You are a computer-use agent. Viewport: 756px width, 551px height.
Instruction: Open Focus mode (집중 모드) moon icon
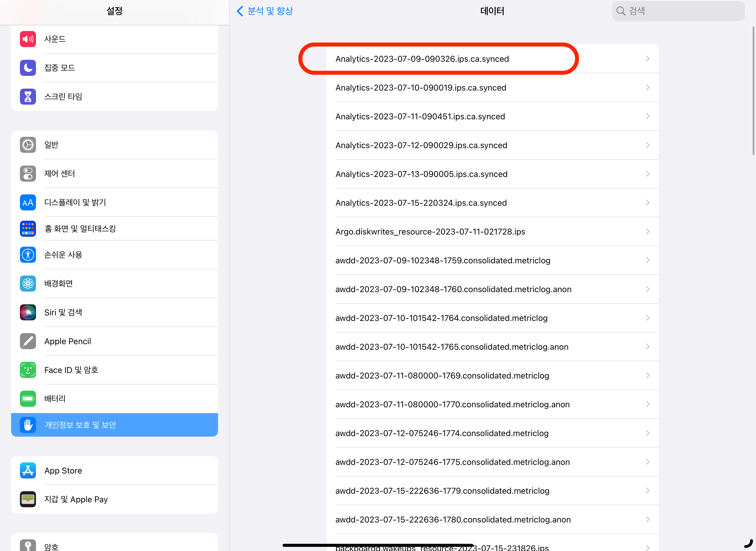point(28,68)
